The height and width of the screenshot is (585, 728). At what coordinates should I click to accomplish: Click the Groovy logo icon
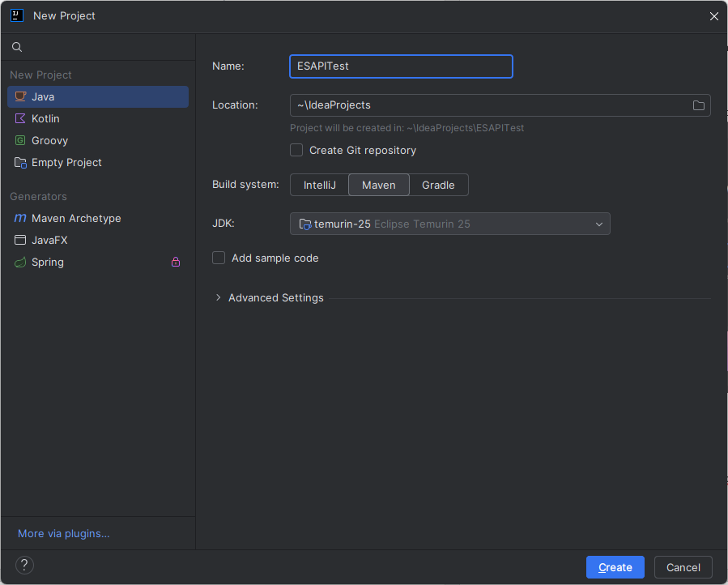(20, 141)
